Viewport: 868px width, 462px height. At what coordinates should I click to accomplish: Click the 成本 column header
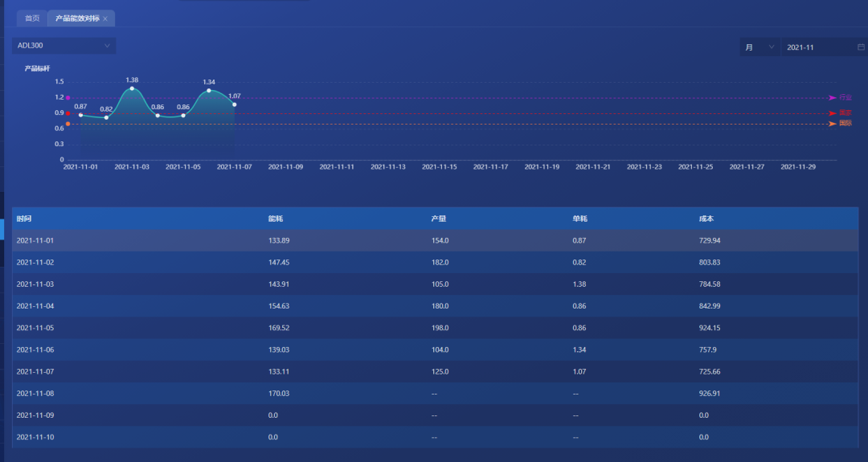click(x=706, y=219)
